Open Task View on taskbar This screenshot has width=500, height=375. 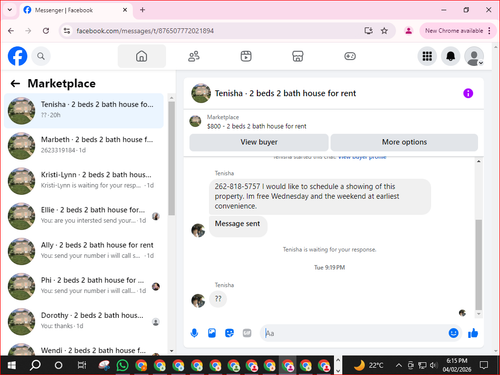pyautogui.click(x=82, y=365)
